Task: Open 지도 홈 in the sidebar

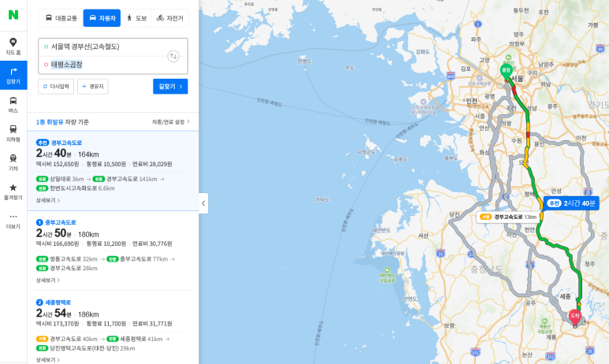Action: click(13, 46)
